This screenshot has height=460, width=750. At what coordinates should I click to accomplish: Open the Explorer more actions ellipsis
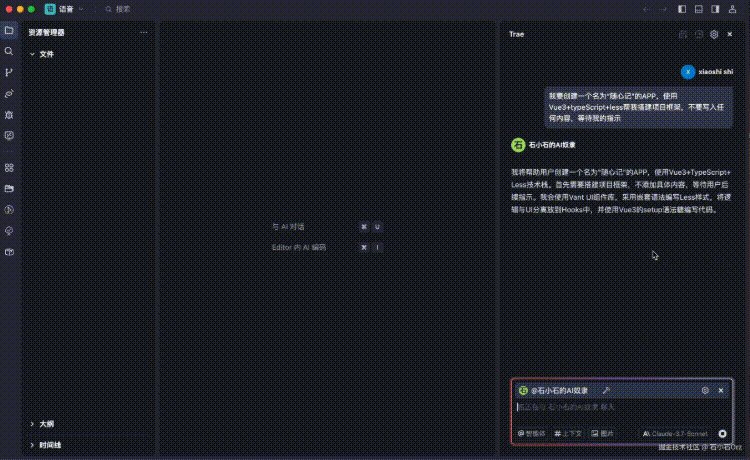(143, 33)
